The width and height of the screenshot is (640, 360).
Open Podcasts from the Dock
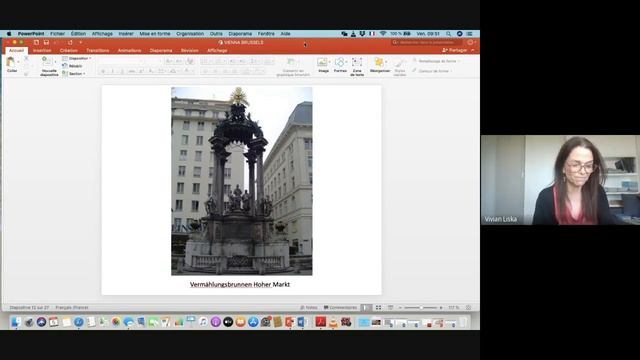click(216, 322)
